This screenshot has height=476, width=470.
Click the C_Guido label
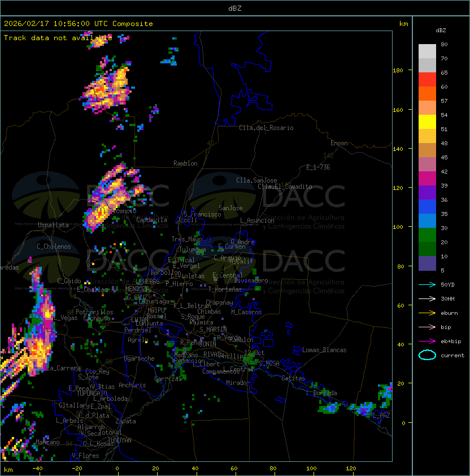(69, 281)
